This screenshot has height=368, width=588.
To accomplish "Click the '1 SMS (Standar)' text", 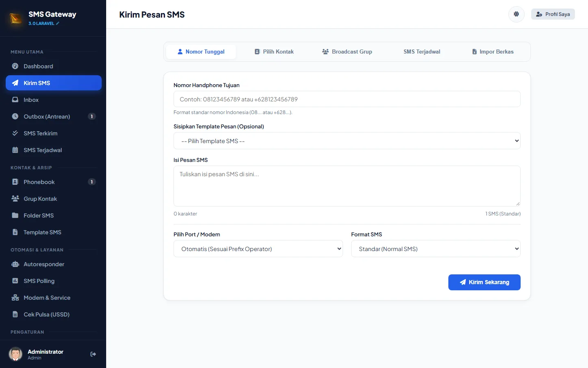I will point(503,214).
